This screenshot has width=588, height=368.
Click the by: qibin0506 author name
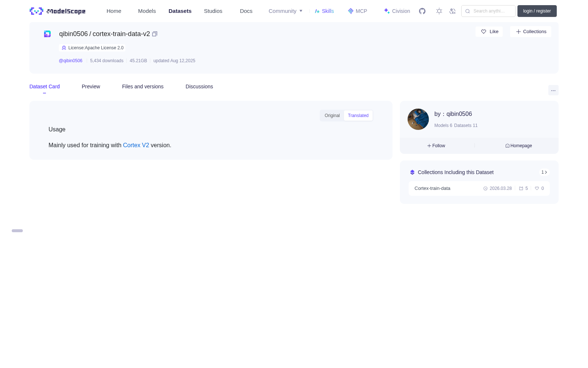point(453,114)
